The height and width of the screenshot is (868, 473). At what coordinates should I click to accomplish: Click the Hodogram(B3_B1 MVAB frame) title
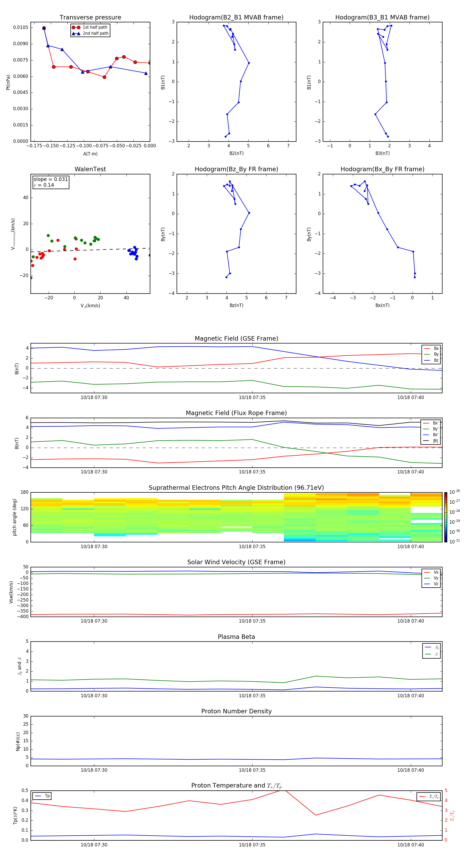pos(382,17)
